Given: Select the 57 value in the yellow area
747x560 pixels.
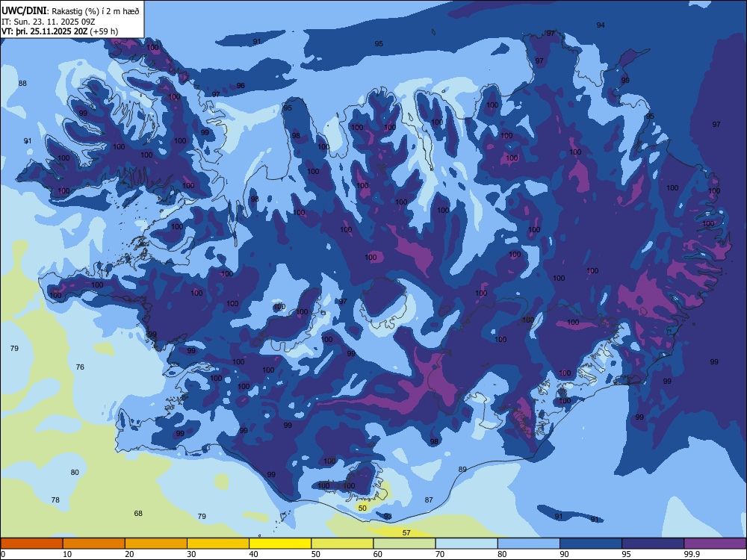Looking at the screenshot, I should coord(406,532).
